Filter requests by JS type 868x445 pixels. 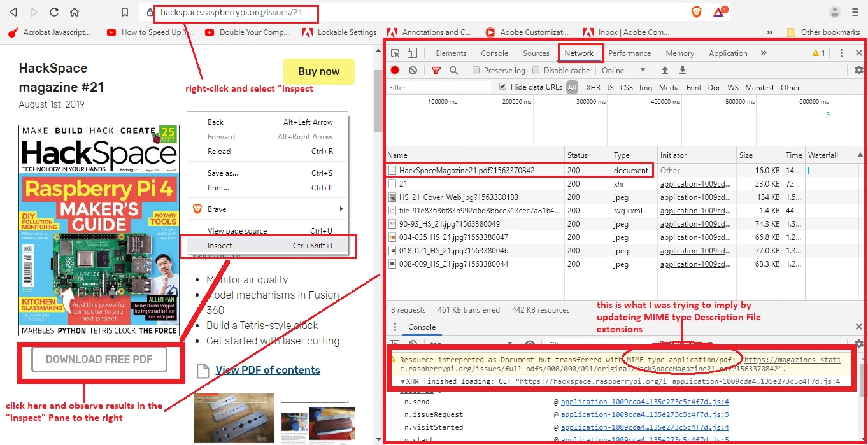tap(611, 88)
